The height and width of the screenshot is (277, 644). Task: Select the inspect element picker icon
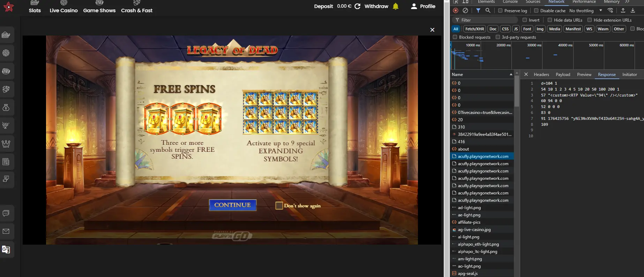(x=456, y=2)
